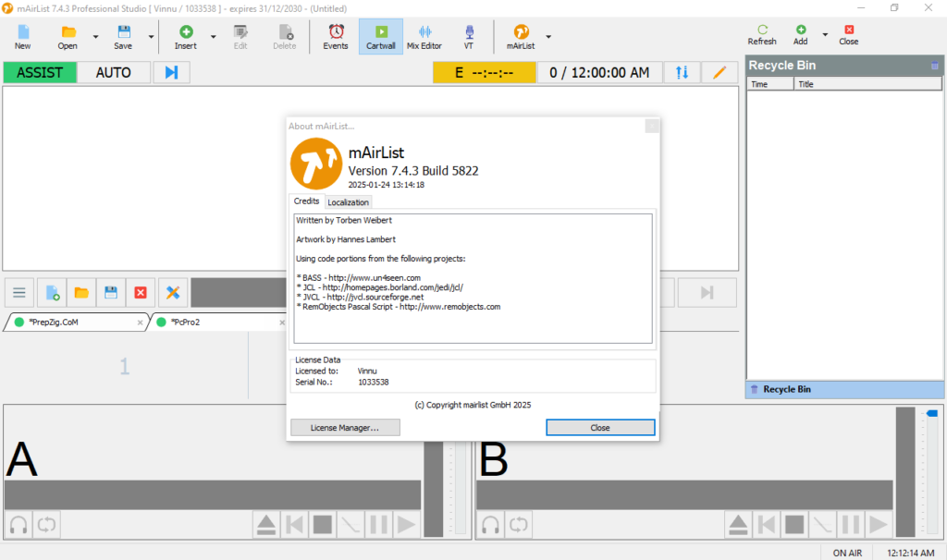947x560 pixels.
Task: Click the Time column header
Action: tap(770, 84)
